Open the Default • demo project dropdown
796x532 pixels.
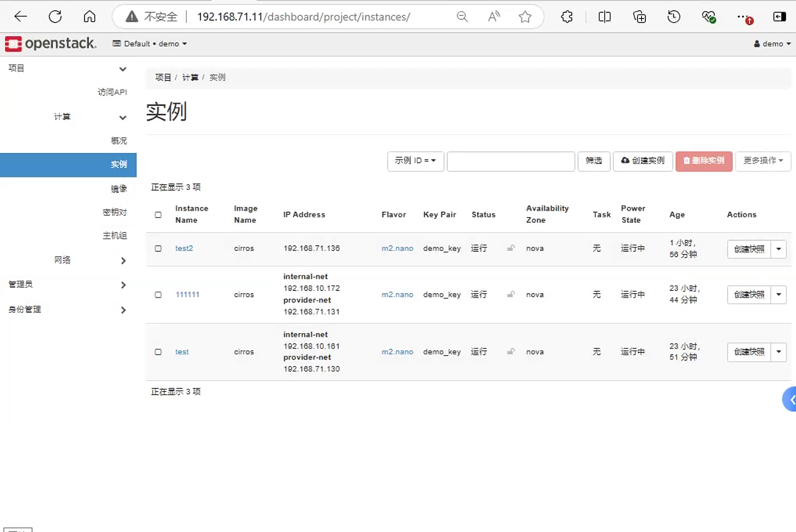150,43
